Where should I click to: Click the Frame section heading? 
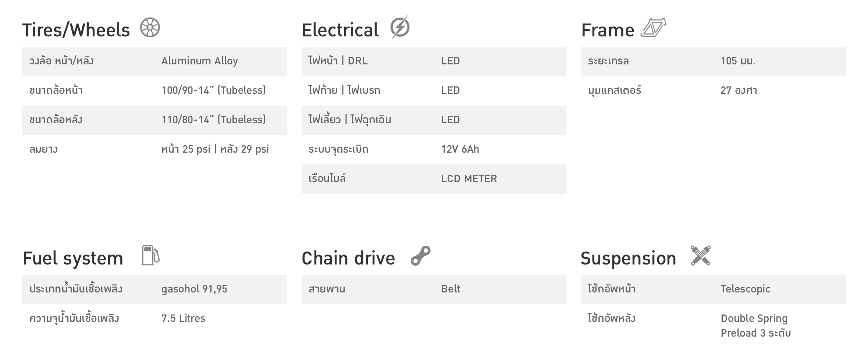(x=608, y=30)
